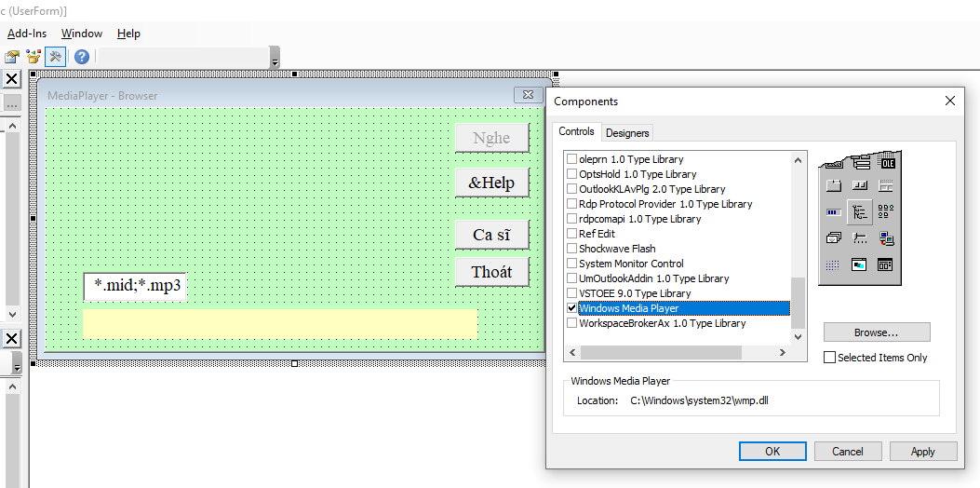Toggle the Toolbox toolbar icon
Viewport: 980px width, 488px height.
point(55,57)
